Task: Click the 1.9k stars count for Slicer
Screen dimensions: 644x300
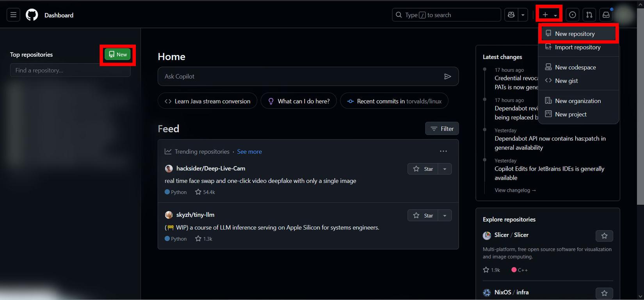Action: (x=491, y=270)
